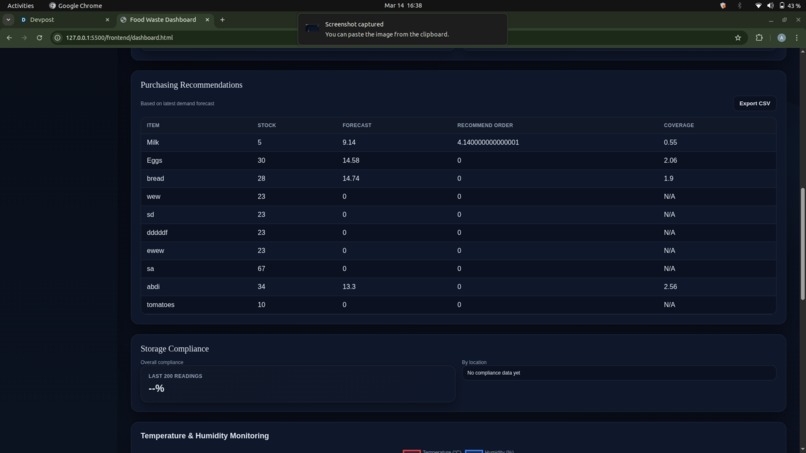Click the shield tray icon in top bar
The width and height of the screenshot is (806, 453).
click(x=723, y=6)
